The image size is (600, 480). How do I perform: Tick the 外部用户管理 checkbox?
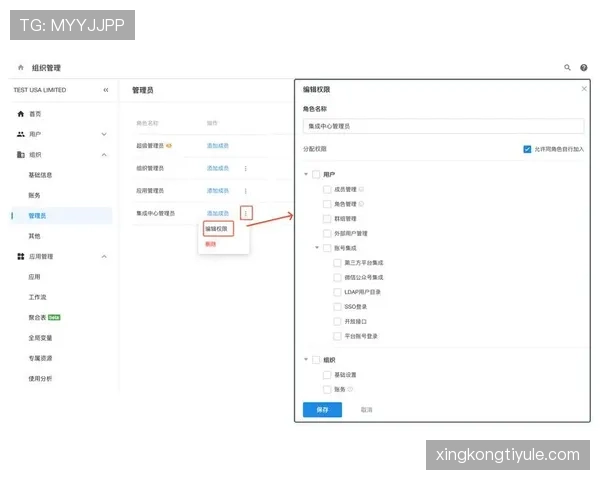[327, 233]
